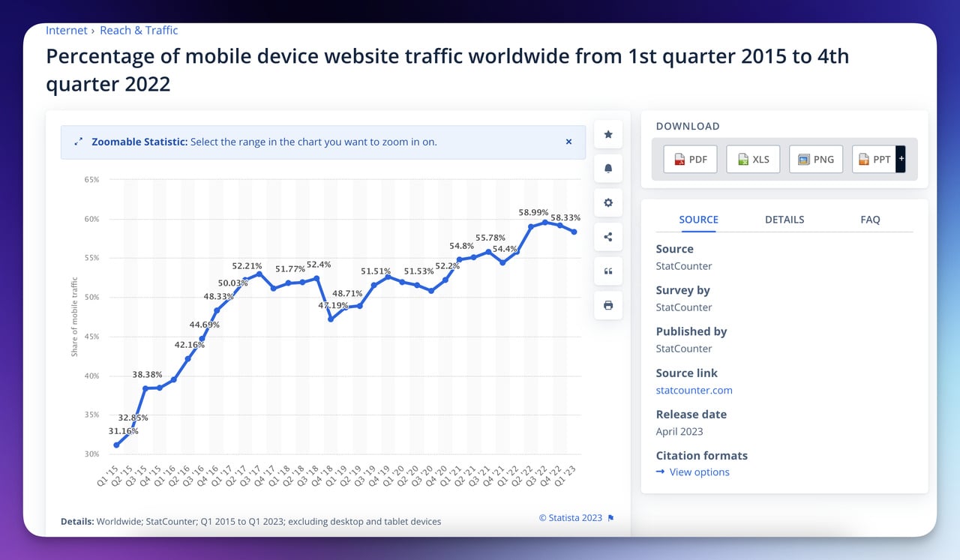Click the star favorite icon
The image size is (960, 560).
tap(607, 134)
